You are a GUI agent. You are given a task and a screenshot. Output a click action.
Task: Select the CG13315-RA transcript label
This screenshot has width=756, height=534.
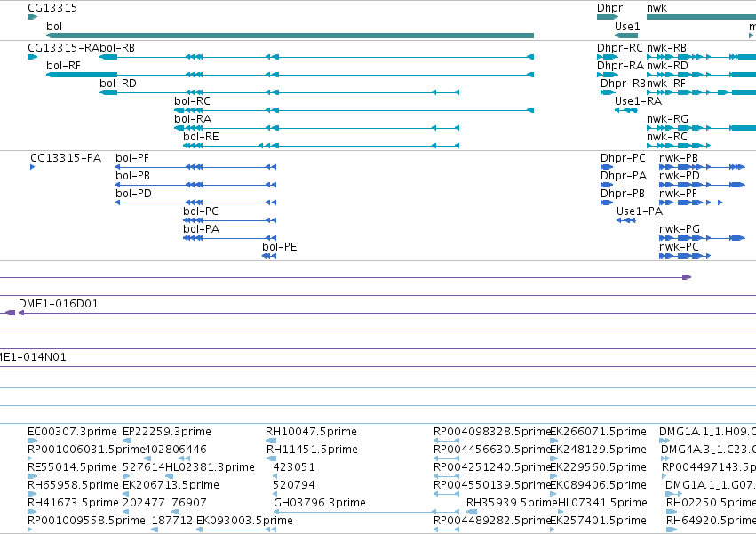point(64,48)
